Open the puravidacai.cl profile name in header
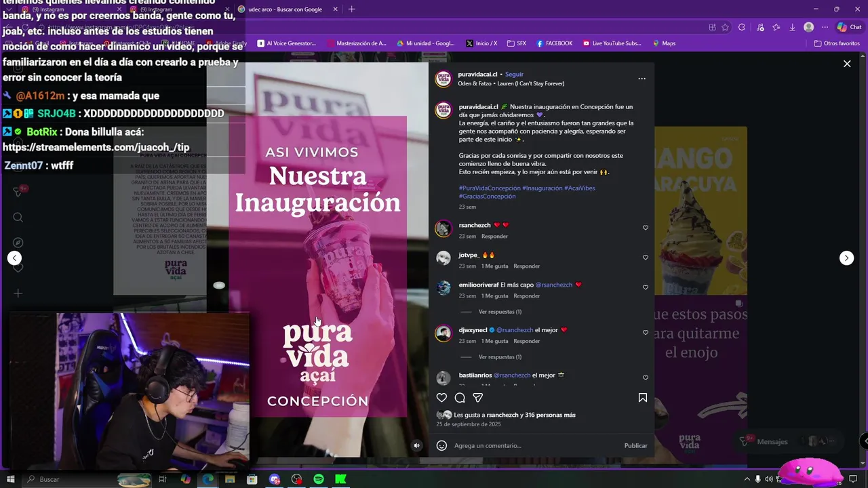 pyautogui.click(x=478, y=74)
